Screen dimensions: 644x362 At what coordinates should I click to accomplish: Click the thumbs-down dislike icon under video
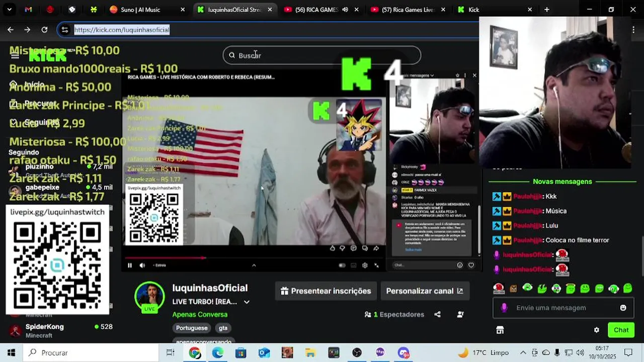click(x=343, y=248)
